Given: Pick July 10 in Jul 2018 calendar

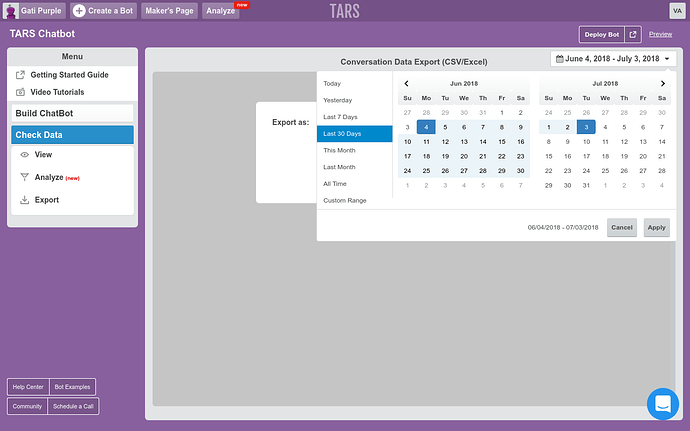Looking at the screenshot, I should click(586, 142).
